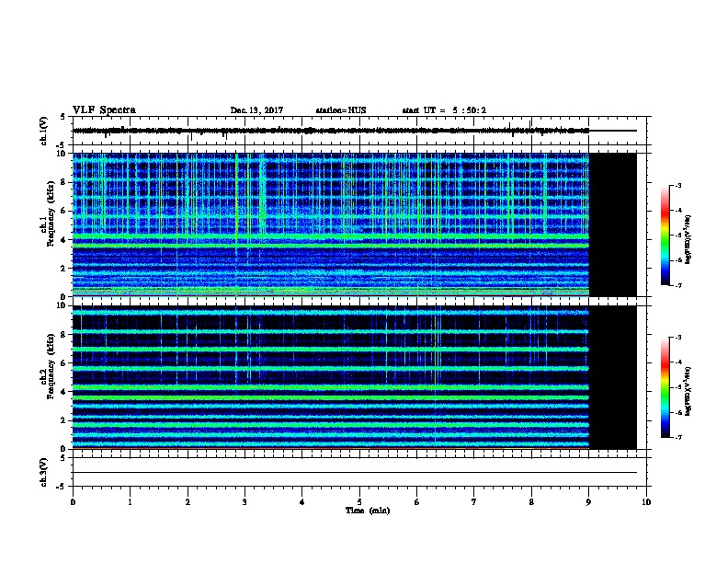This screenshot has width=728, height=563.
Task: Select the date text "Dec. 13, 2017"
Action: point(256,110)
